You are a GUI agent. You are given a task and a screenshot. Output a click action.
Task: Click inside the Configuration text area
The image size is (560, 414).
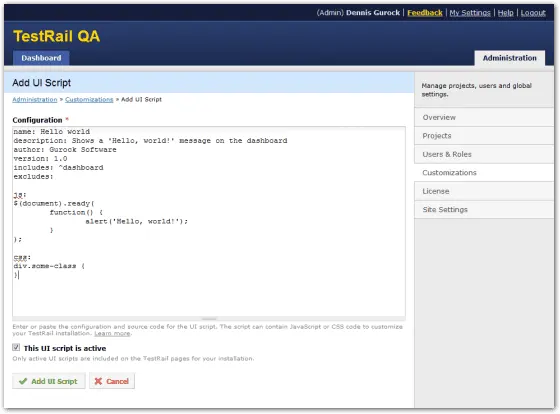point(209,221)
